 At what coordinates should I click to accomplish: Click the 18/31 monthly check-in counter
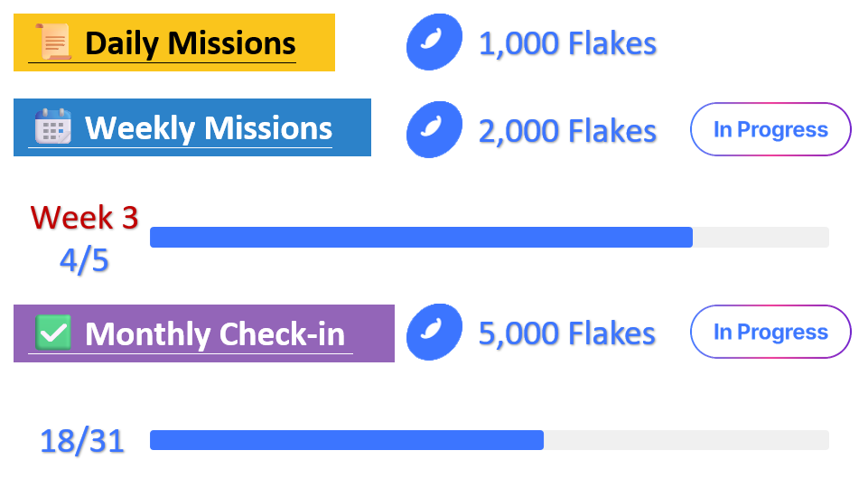point(82,441)
